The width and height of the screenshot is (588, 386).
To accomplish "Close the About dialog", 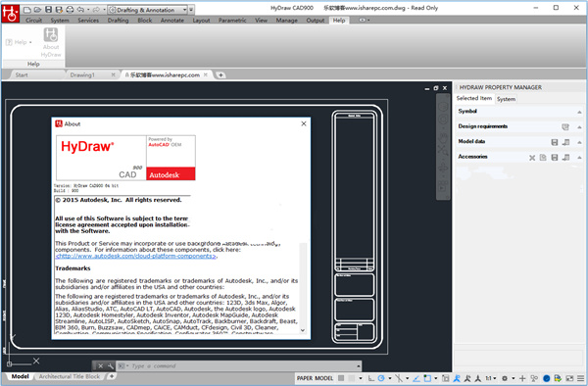I will click(304, 123).
